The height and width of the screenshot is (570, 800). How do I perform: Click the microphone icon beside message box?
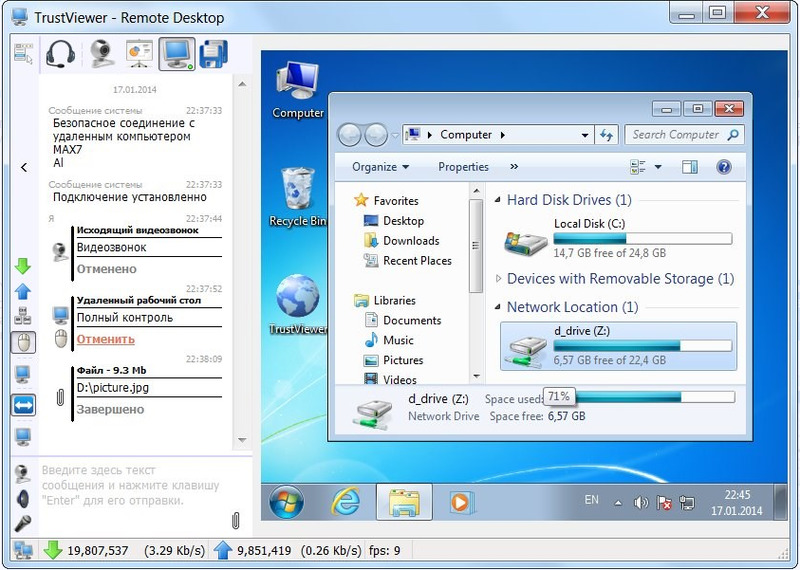click(22, 523)
